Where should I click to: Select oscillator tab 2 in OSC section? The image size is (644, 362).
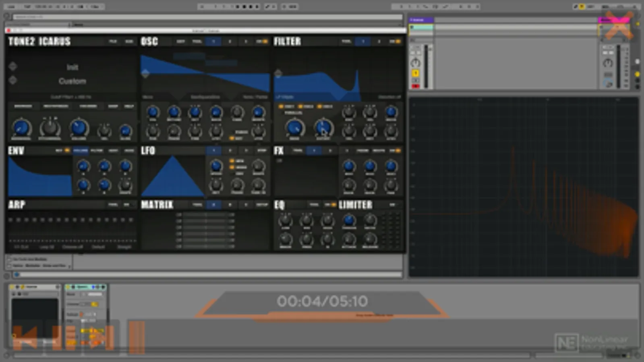(x=230, y=41)
